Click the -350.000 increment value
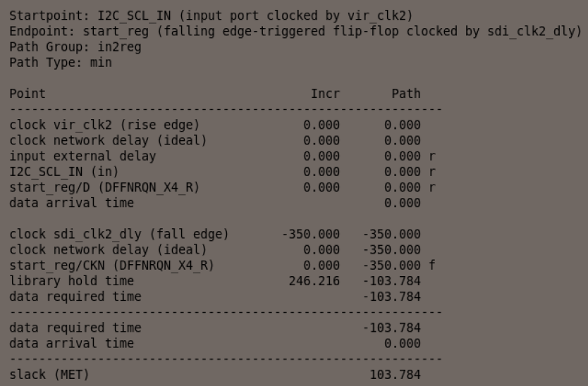Image resolution: width=588 pixels, height=386 pixels. (x=310, y=234)
